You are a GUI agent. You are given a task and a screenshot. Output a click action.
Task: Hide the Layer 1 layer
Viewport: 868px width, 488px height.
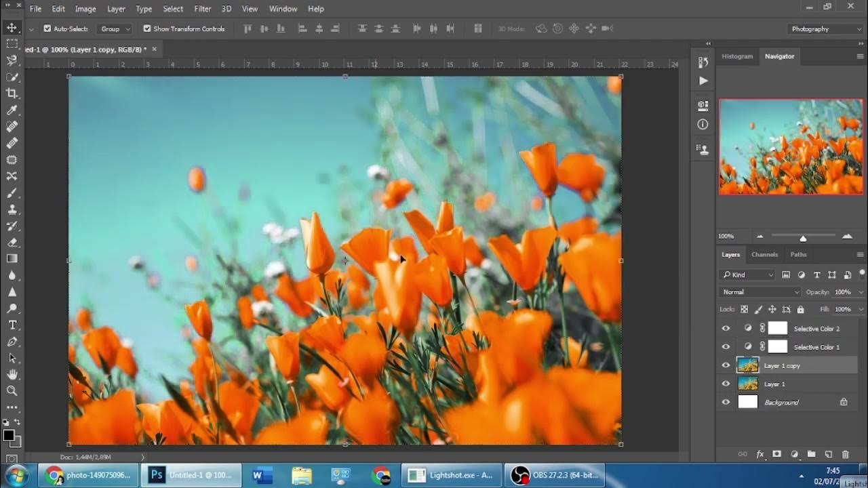[x=726, y=384]
